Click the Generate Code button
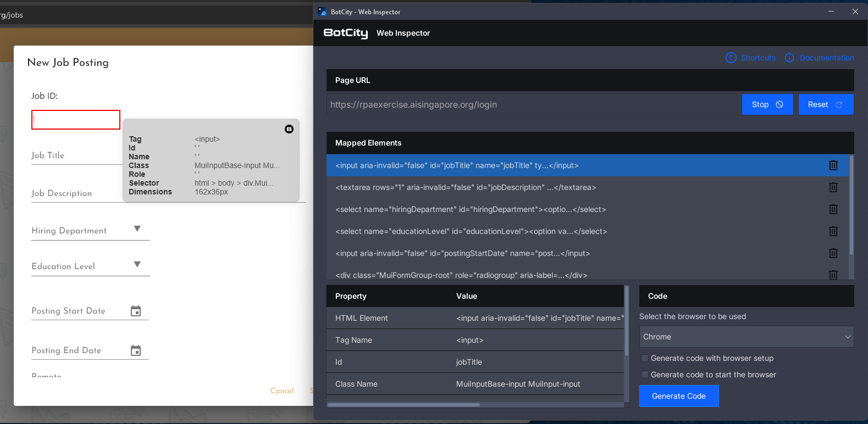Viewport: 868px width, 424px height. point(679,396)
